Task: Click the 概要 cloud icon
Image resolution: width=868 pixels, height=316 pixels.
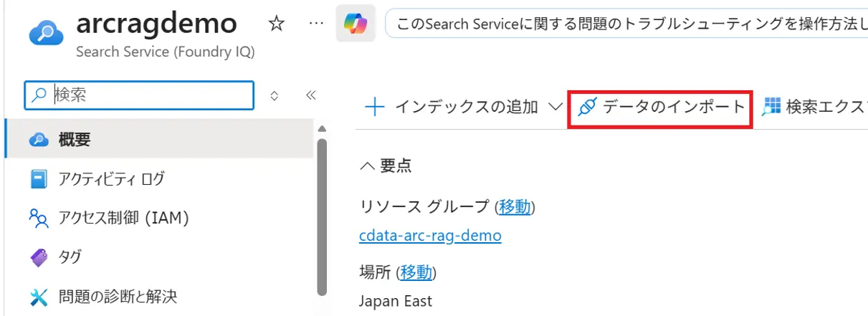Action: tap(39, 140)
